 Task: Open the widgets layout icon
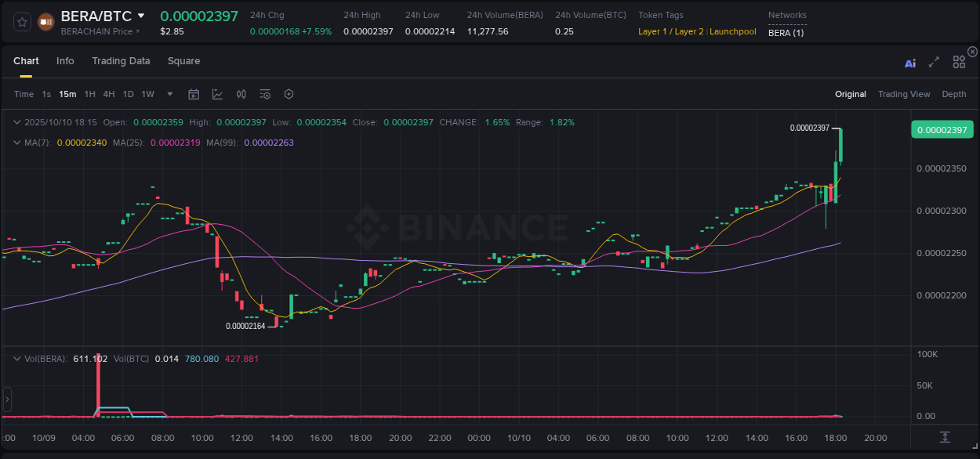coord(959,62)
